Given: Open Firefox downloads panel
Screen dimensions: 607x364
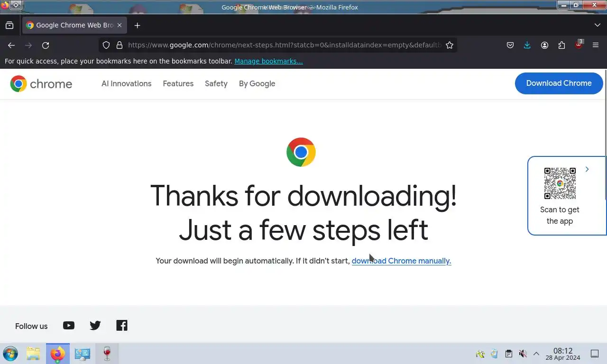Looking at the screenshot, I should pyautogui.click(x=527, y=45).
